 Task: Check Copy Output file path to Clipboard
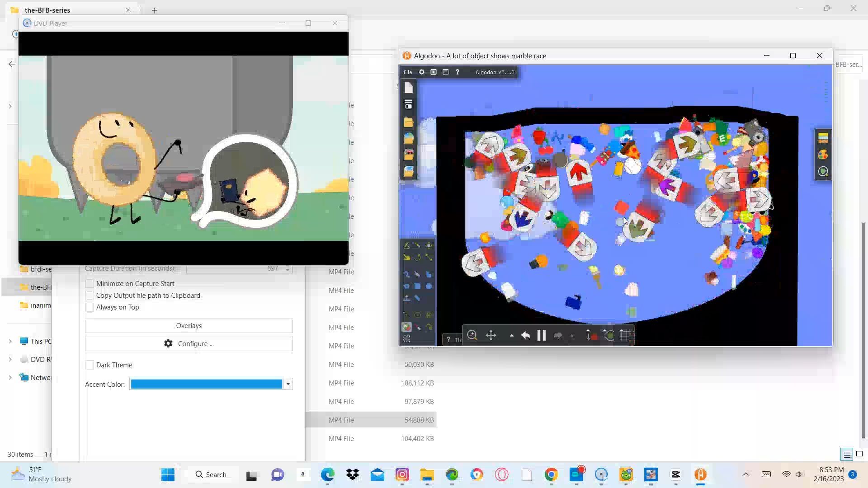point(90,296)
